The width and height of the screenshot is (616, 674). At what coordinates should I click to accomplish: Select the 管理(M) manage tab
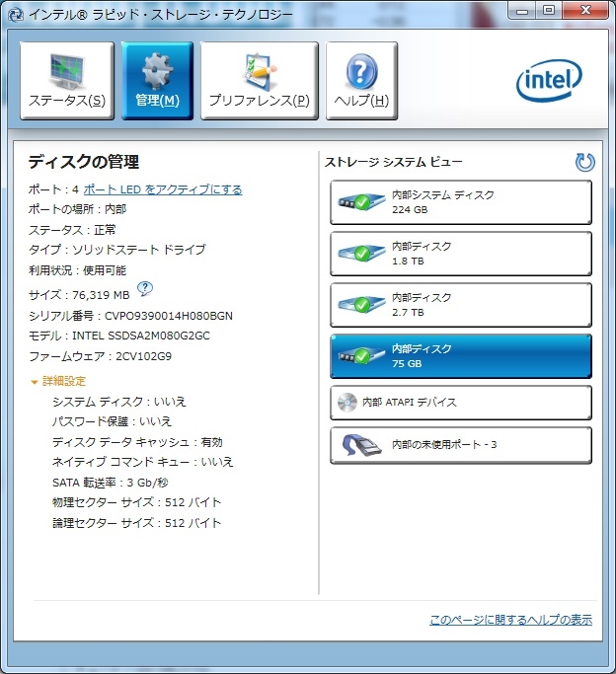(x=157, y=81)
